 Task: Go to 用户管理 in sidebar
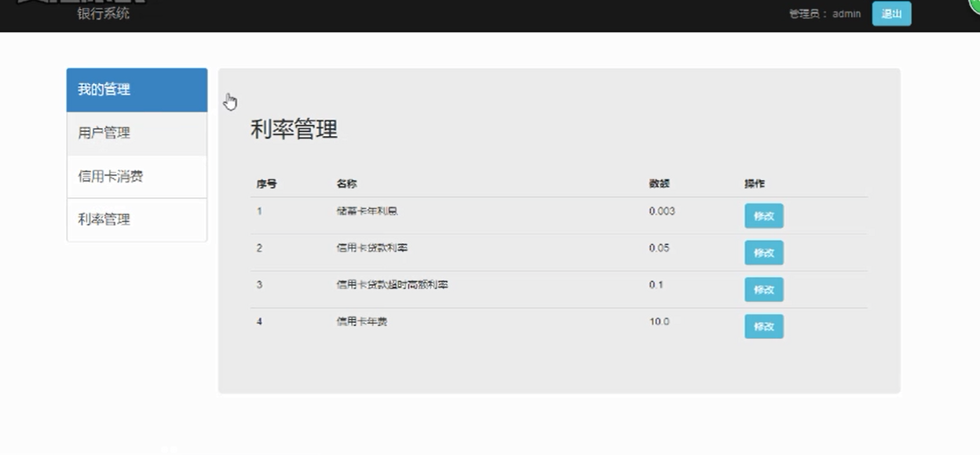coord(137,134)
